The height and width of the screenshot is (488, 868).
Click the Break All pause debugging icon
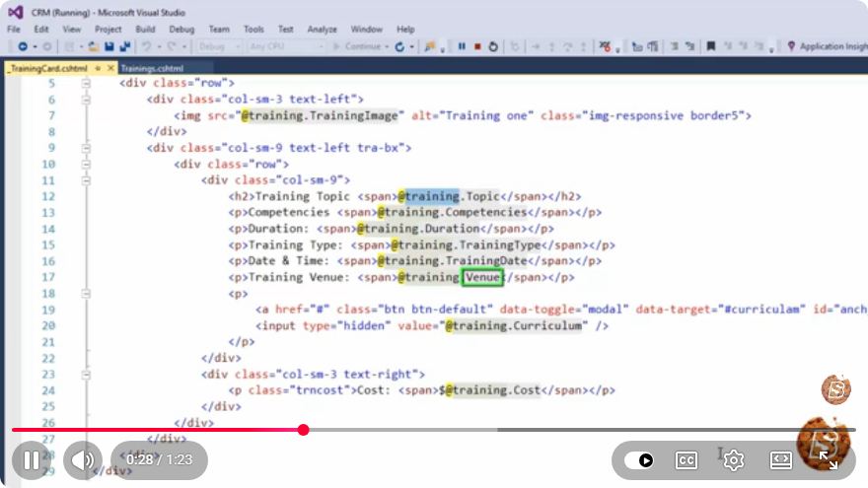pos(462,46)
